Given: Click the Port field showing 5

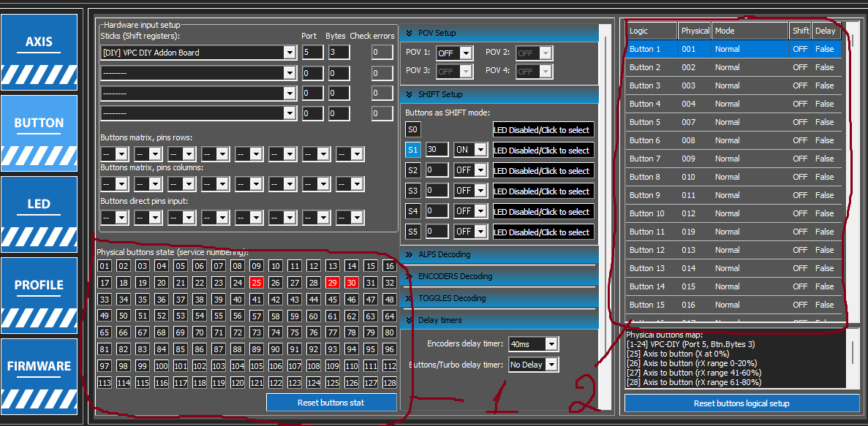Looking at the screenshot, I should click(312, 53).
